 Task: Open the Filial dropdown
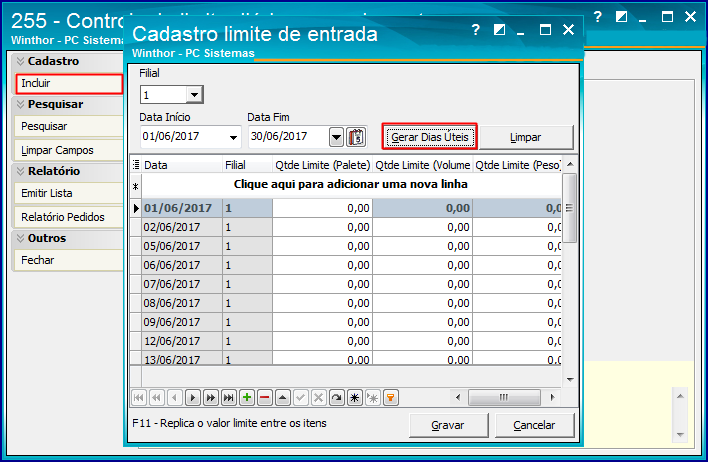point(195,95)
